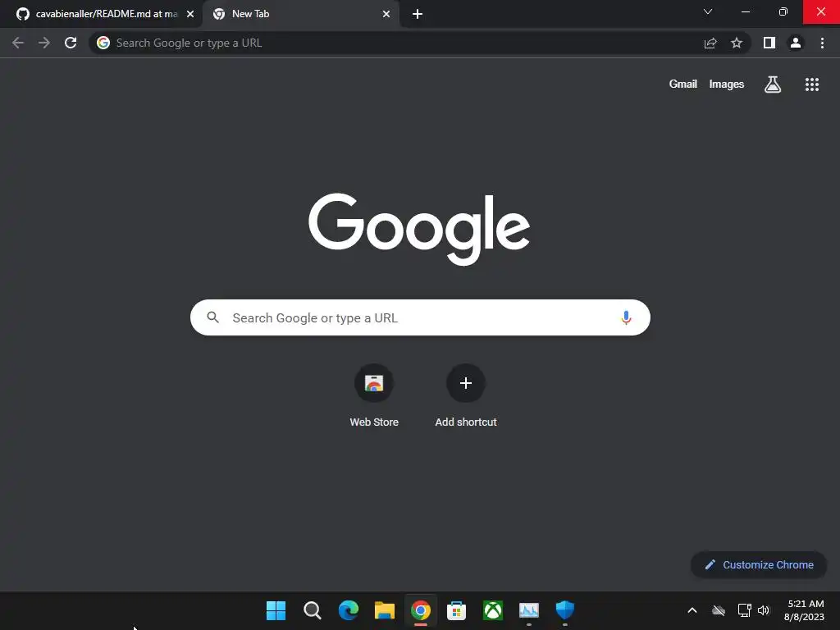The image size is (840, 630).
Task: Open the volume speaker tray icon
Action: 764,610
